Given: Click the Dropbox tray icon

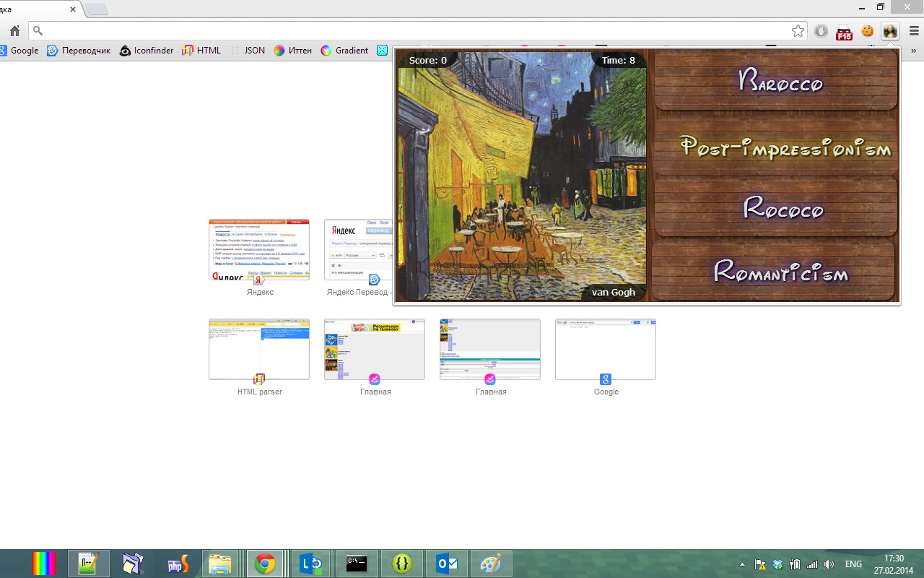Looking at the screenshot, I should [777, 564].
